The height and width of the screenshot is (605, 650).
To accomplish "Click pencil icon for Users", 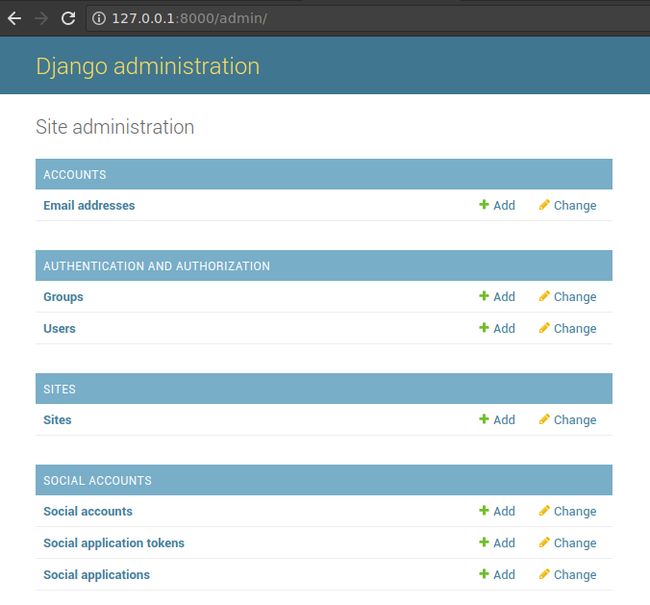I will pyautogui.click(x=544, y=328).
